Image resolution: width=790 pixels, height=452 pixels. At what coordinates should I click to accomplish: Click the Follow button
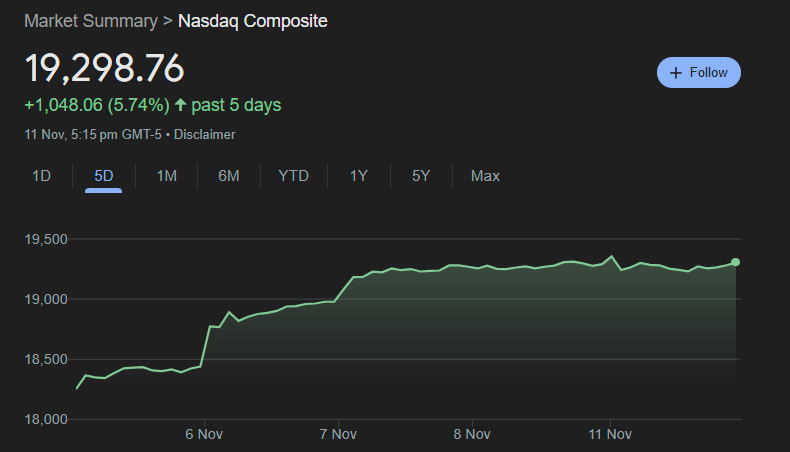pos(698,73)
